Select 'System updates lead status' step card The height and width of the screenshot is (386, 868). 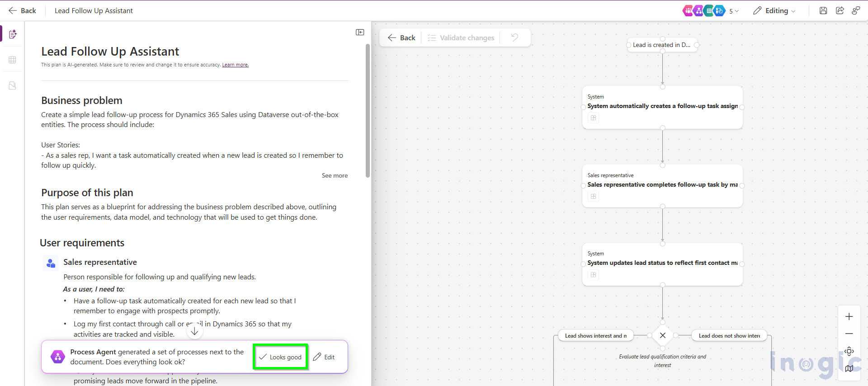point(662,264)
